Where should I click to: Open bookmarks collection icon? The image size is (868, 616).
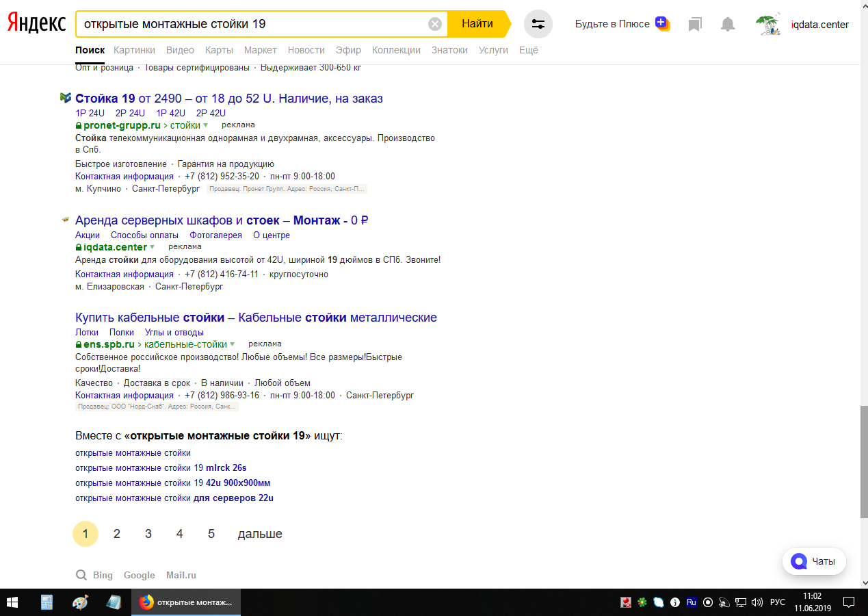point(695,25)
